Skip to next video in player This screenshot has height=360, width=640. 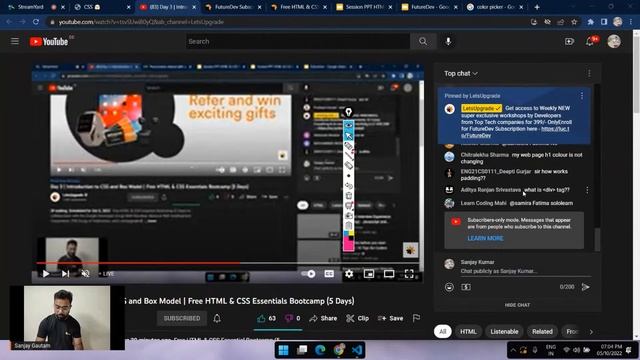point(65,273)
